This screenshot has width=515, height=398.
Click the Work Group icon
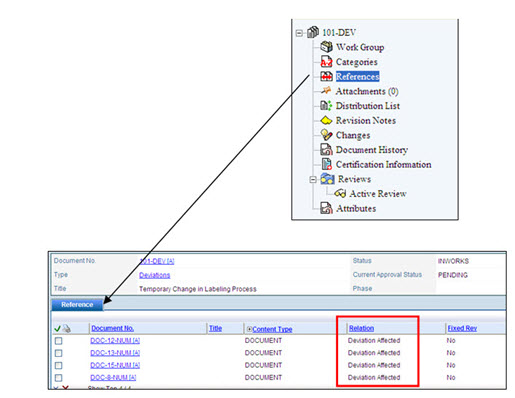326,47
